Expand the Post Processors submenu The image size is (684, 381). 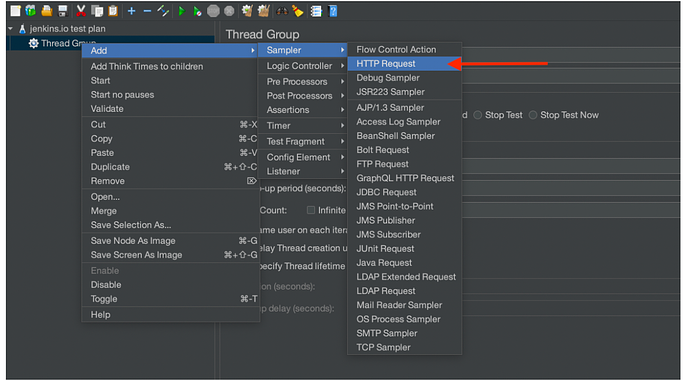[303, 96]
